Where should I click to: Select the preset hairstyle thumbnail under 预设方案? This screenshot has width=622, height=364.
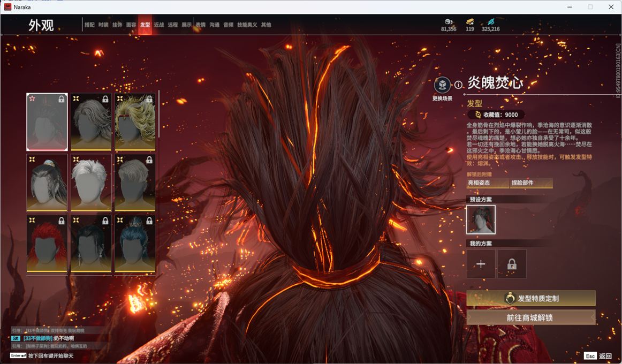pos(481,219)
